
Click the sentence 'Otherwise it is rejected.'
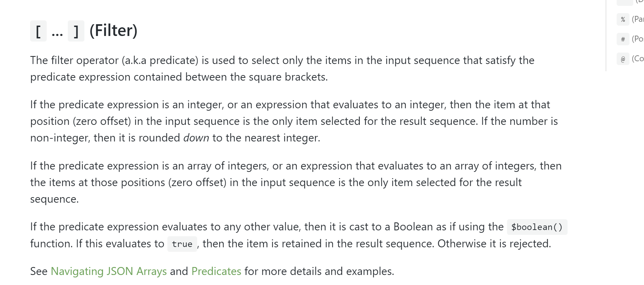click(494, 244)
